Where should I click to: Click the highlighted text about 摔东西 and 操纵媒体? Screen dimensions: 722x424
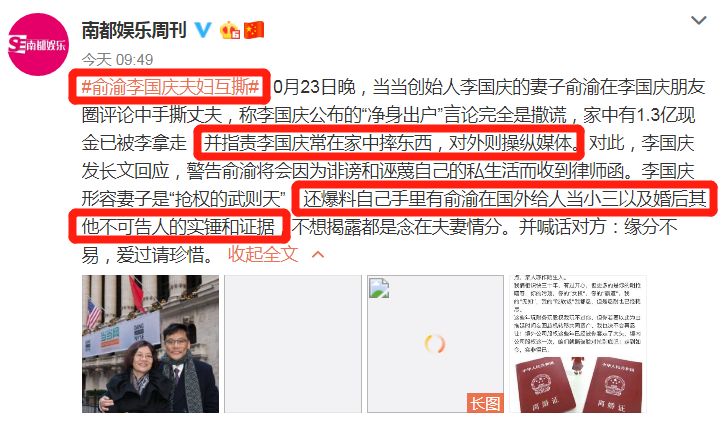click(389, 142)
